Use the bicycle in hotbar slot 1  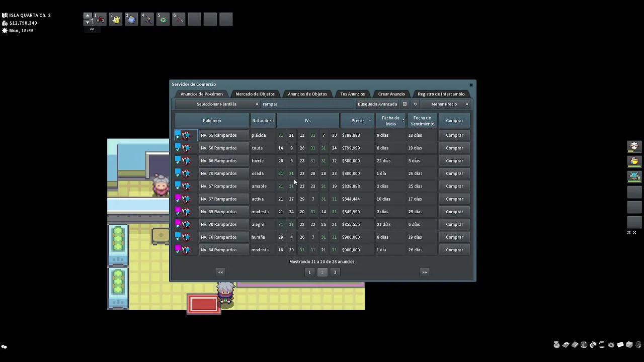[100, 19]
